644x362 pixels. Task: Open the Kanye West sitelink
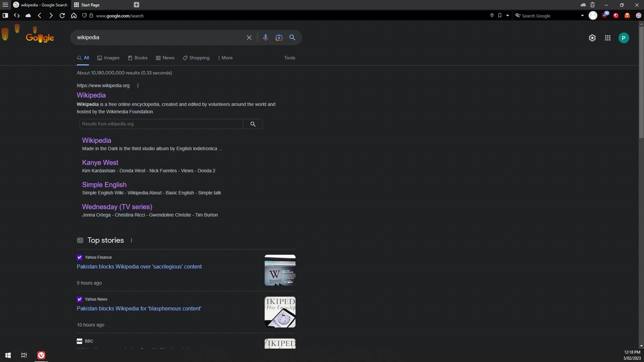pyautogui.click(x=100, y=162)
